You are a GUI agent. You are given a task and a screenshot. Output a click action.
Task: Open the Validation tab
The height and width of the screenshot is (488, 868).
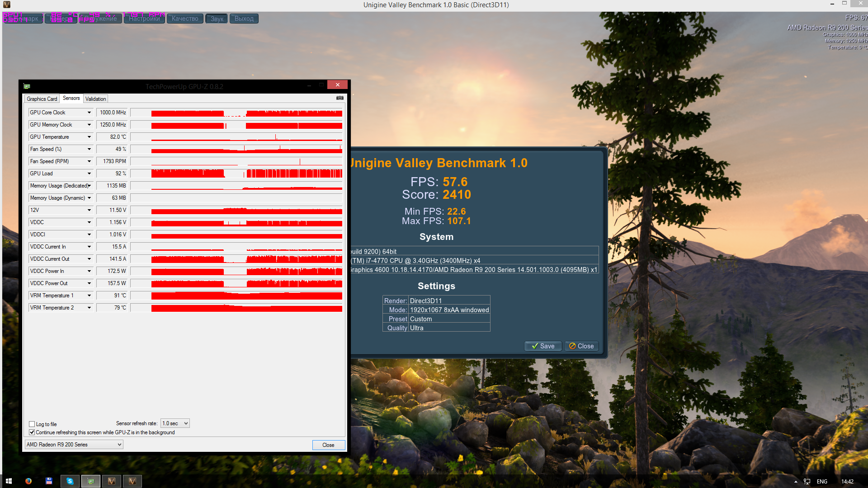point(95,99)
